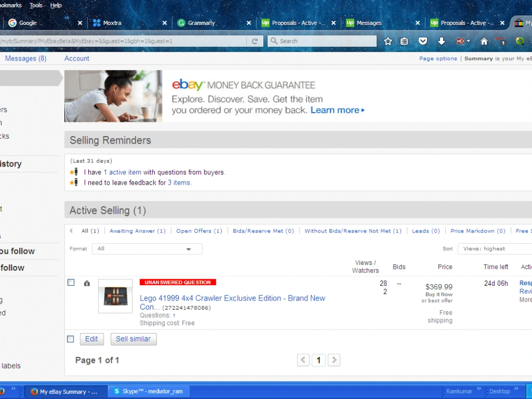
Task: Click reminder star icon beside leave feedback
Action: 74,182
